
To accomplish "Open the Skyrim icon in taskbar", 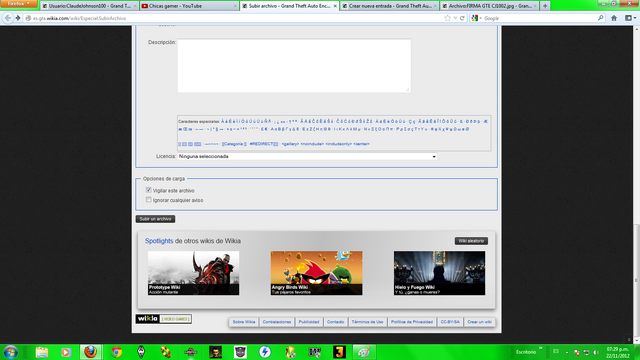I will [x=141, y=352].
